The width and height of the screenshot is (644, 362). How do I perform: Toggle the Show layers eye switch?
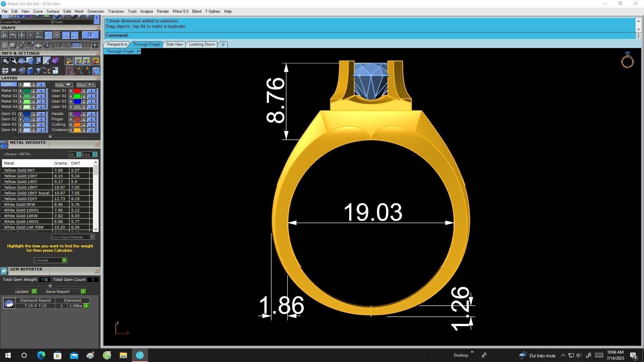click(x=86, y=85)
